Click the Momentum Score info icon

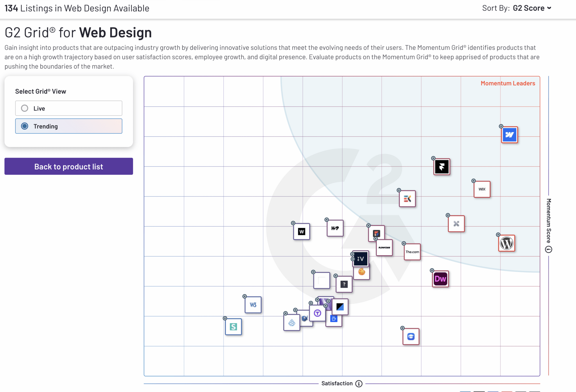(x=548, y=249)
